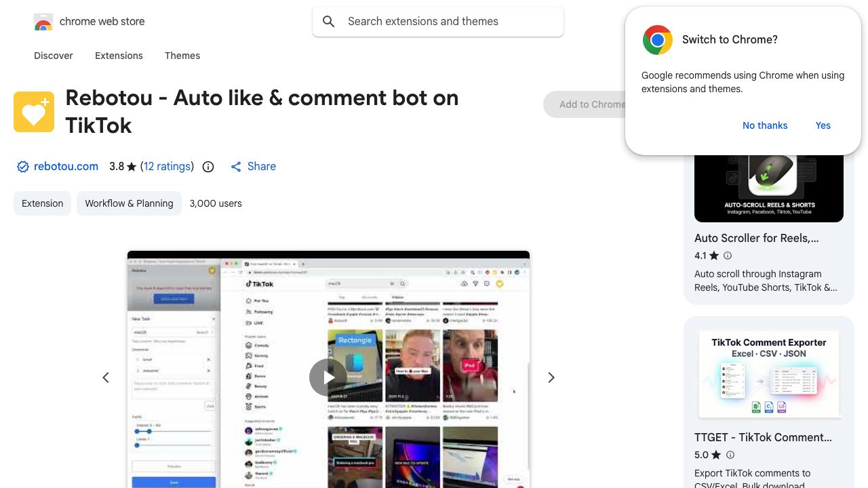
Task: Open the rebotou.com publisher link
Action: (x=66, y=167)
